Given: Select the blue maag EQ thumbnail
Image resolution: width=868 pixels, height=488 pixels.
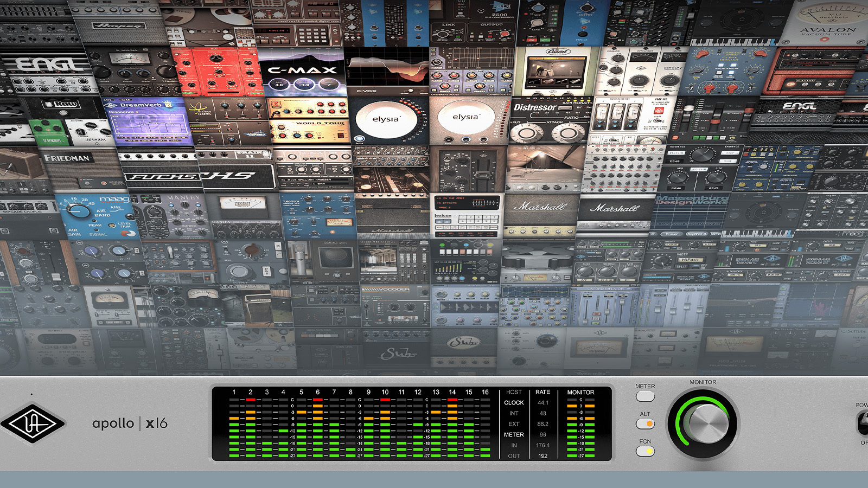Looking at the screenshot, I should point(97,217).
